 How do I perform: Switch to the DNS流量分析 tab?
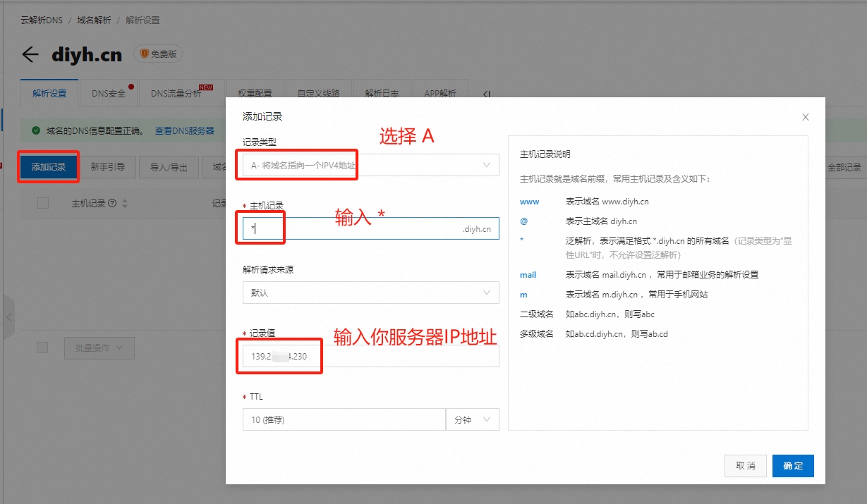[175, 93]
